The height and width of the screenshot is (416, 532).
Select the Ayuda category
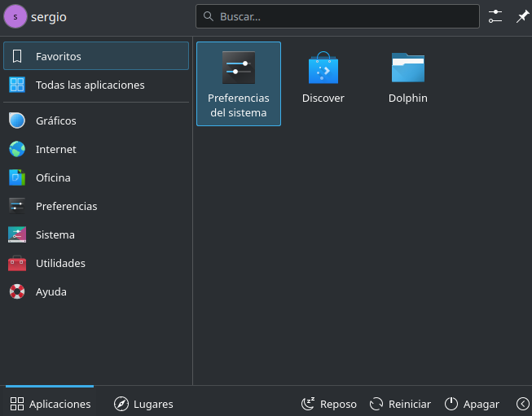point(96,291)
